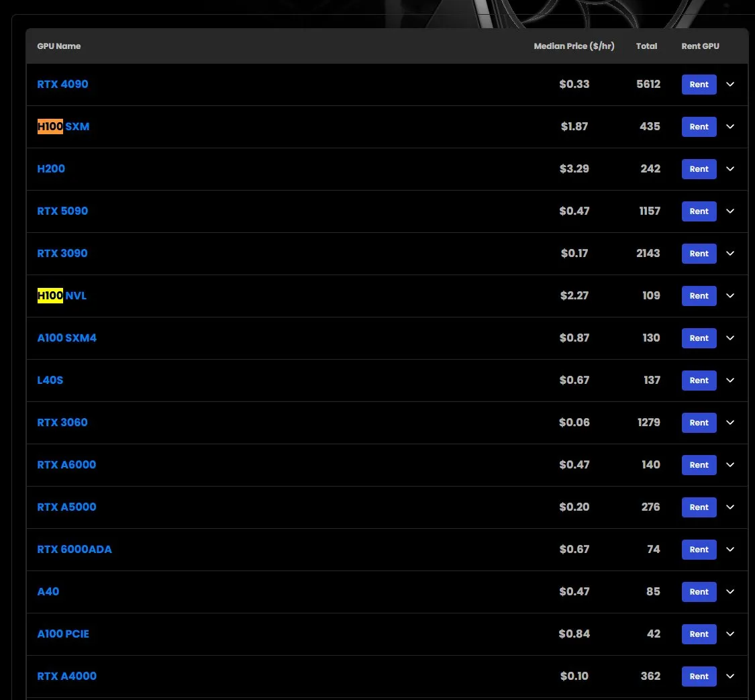
Task: Rent the RTX 3090 GPU
Action: point(699,253)
